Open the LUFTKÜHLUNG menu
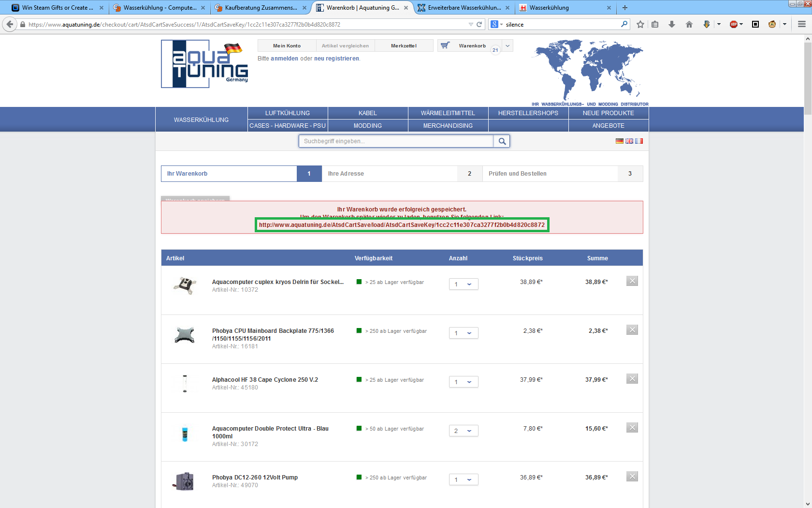This screenshot has width=812, height=508. tap(288, 113)
